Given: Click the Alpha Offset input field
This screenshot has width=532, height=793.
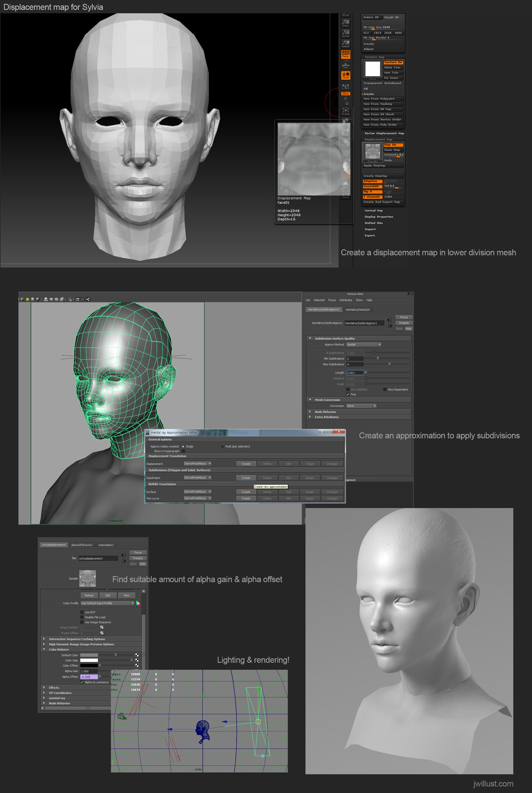Looking at the screenshot, I should pyautogui.click(x=89, y=677).
